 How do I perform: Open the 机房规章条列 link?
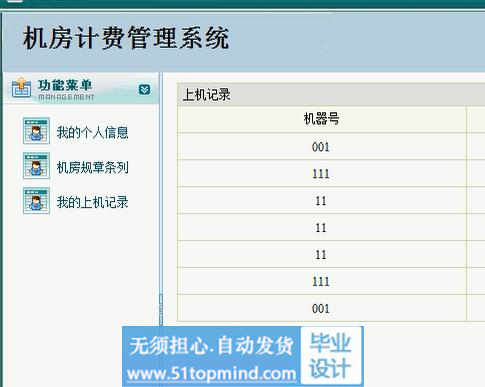(92, 167)
